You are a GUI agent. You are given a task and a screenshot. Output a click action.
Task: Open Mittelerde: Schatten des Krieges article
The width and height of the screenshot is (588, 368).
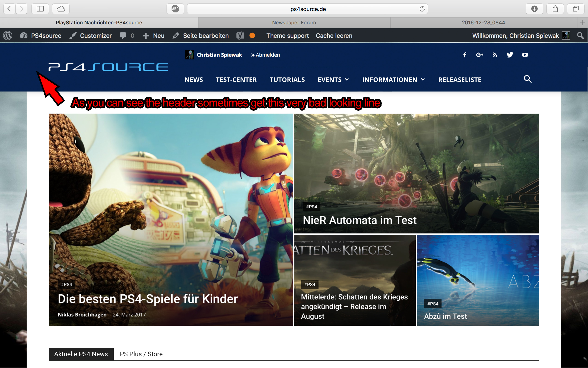click(354, 306)
